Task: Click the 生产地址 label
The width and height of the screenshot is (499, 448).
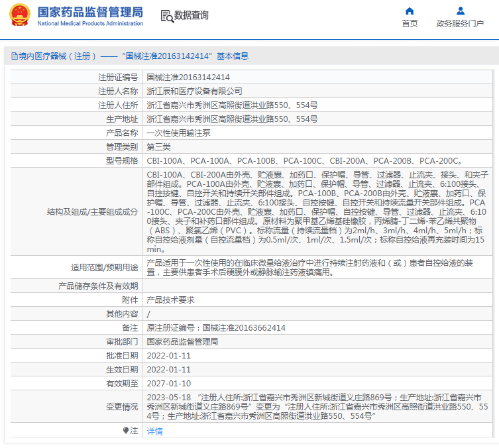Action: [122, 119]
